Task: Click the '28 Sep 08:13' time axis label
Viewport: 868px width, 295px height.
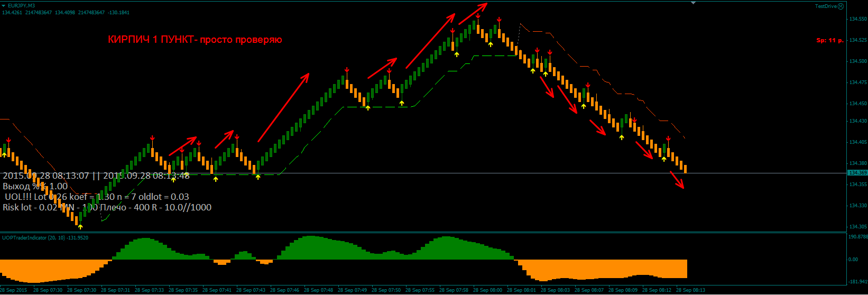Action: [690, 290]
